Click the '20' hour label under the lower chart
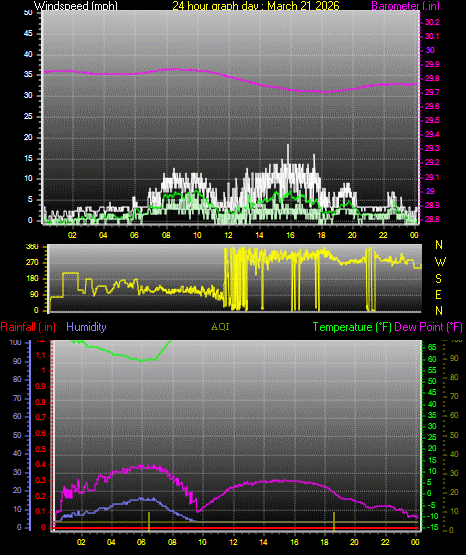Image resolution: width=466 pixels, height=555 pixels. [354, 542]
